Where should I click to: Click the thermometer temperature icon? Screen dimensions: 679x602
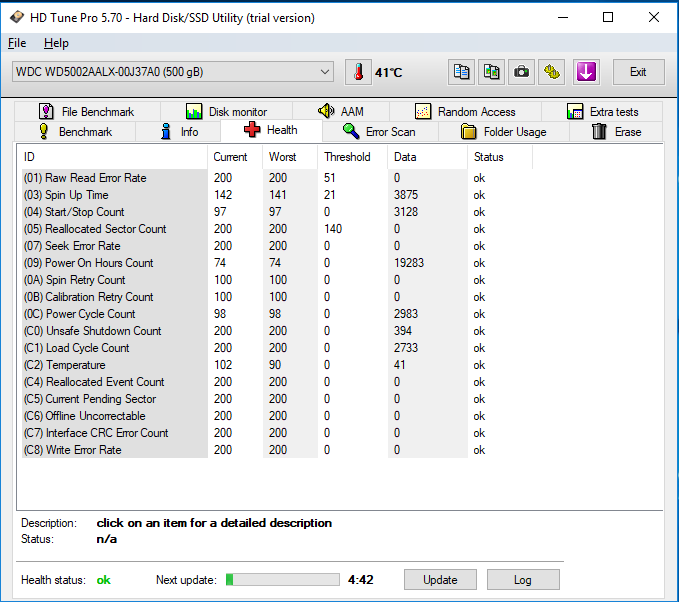click(x=358, y=72)
